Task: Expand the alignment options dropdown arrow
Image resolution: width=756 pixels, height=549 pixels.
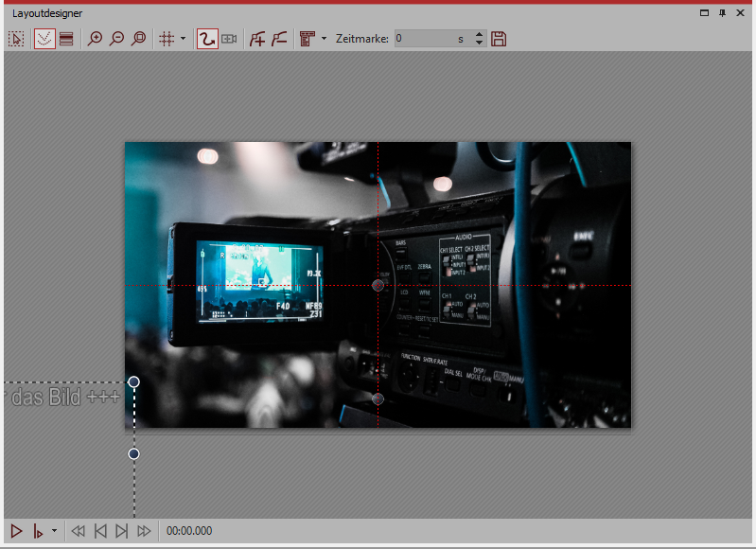Action: click(x=324, y=39)
